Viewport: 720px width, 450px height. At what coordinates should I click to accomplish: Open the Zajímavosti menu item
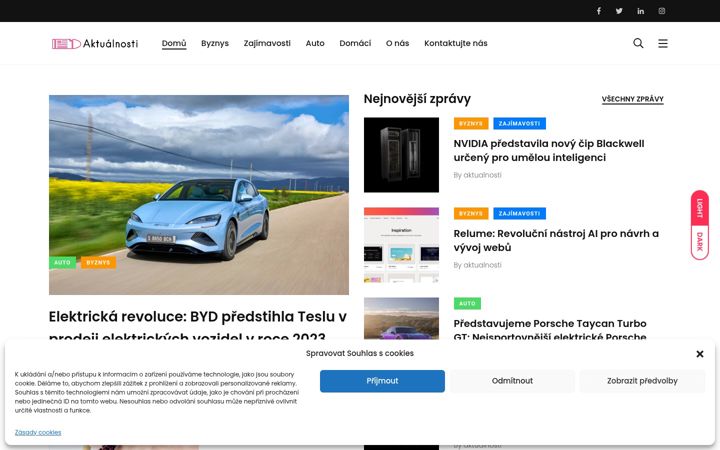(267, 43)
